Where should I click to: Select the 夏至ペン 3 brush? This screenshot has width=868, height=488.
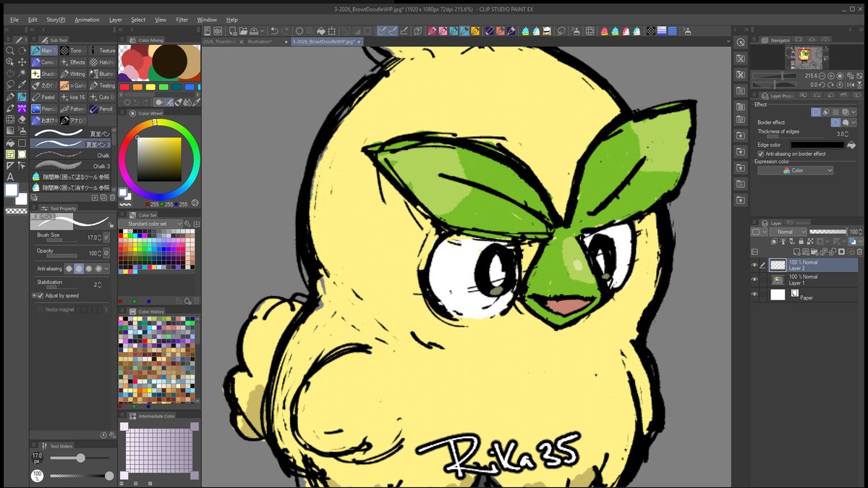pyautogui.click(x=72, y=144)
